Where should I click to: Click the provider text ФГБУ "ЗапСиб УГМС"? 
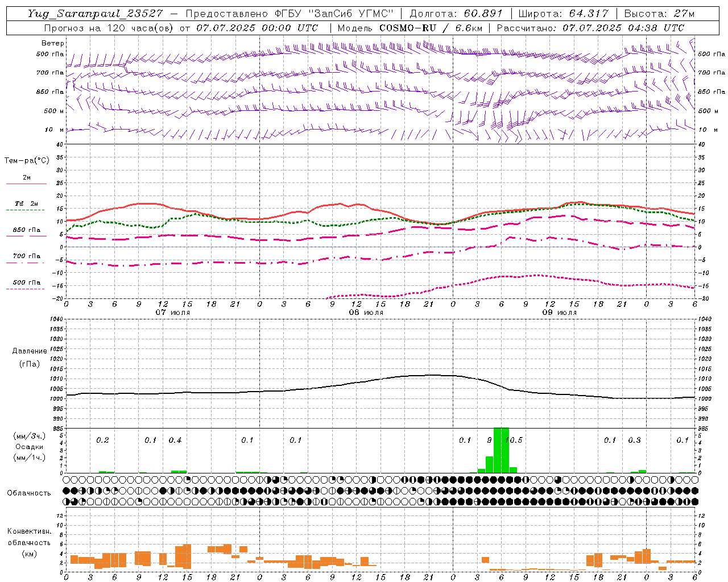click(x=334, y=14)
